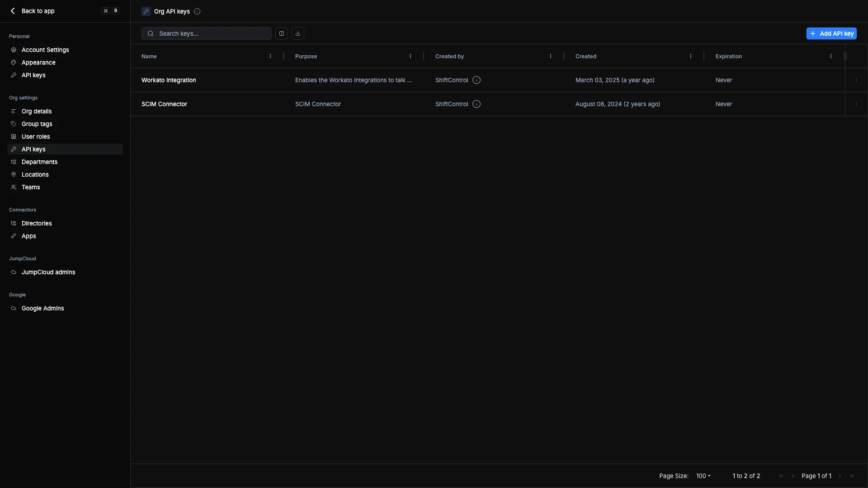
Task: Click the column layout toggle icon
Action: pyautogui.click(x=281, y=33)
